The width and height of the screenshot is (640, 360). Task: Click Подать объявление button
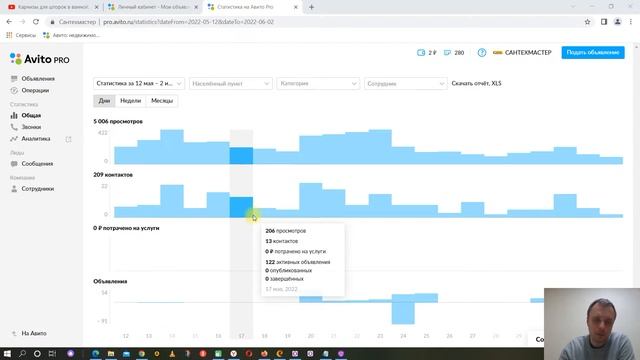[x=593, y=52]
